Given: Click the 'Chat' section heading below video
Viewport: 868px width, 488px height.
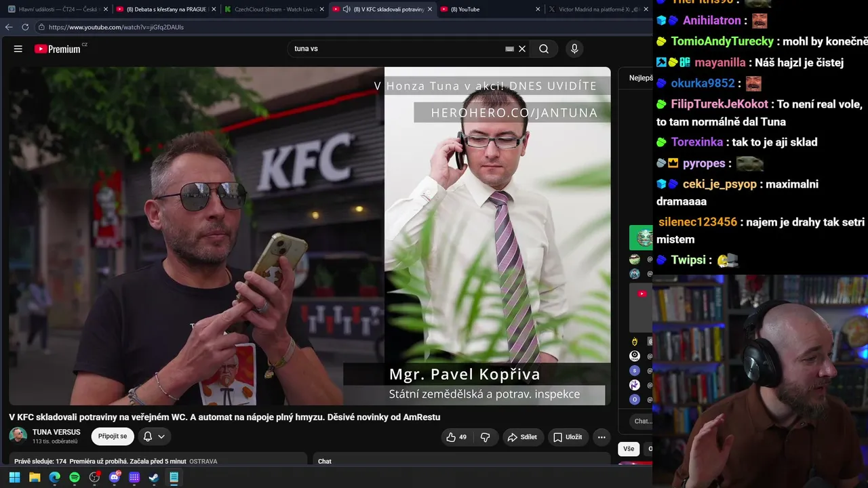Looking at the screenshot, I should click(x=325, y=462).
